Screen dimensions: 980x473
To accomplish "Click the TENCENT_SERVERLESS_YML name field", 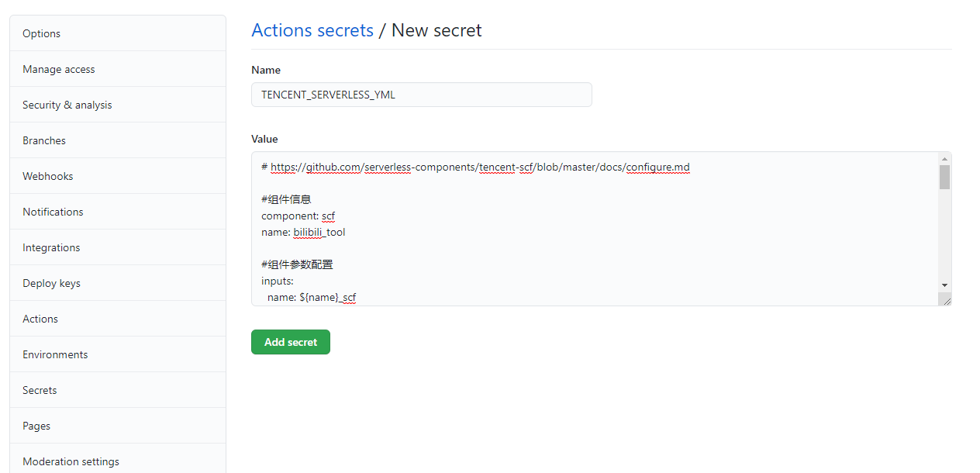I will [421, 94].
